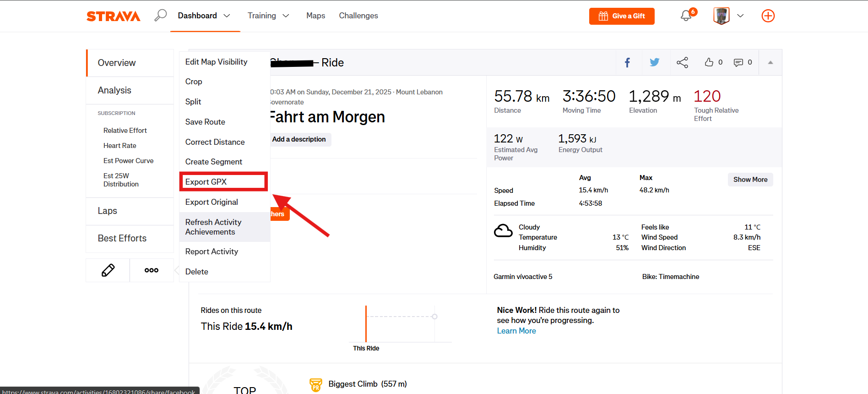The width and height of the screenshot is (868, 394).
Task: Open the Strava home logo
Action: tap(113, 16)
